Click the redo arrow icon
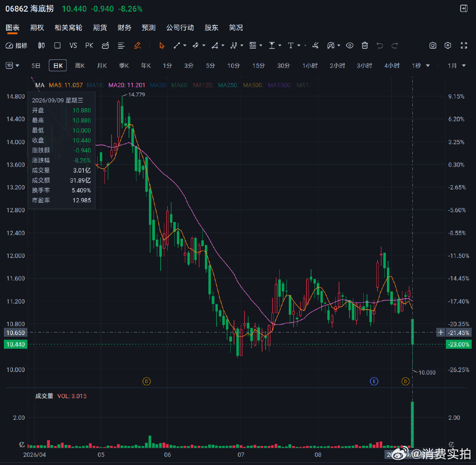Screen dimensions: 476x465 click(395, 46)
